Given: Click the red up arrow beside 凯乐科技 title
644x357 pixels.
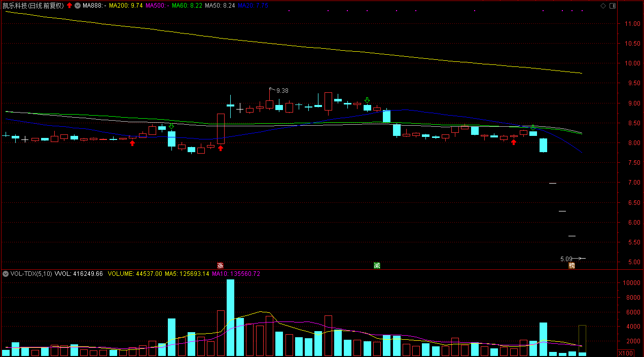Looking at the screenshot, I should [x=69, y=6].
